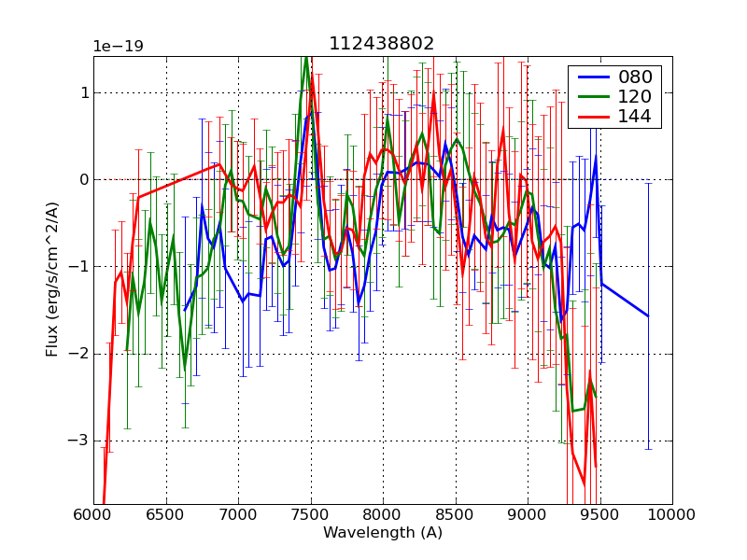The height and width of the screenshot is (560, 747).
Task: Click the 10000 x-axis tick label
Action: 671,514
